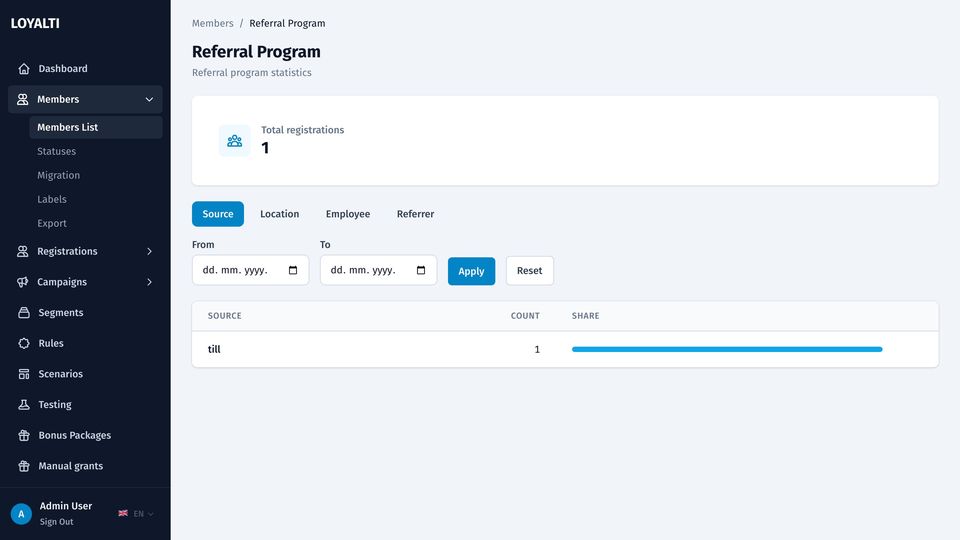Switch to the Employee tab

[x=348, y=214]
